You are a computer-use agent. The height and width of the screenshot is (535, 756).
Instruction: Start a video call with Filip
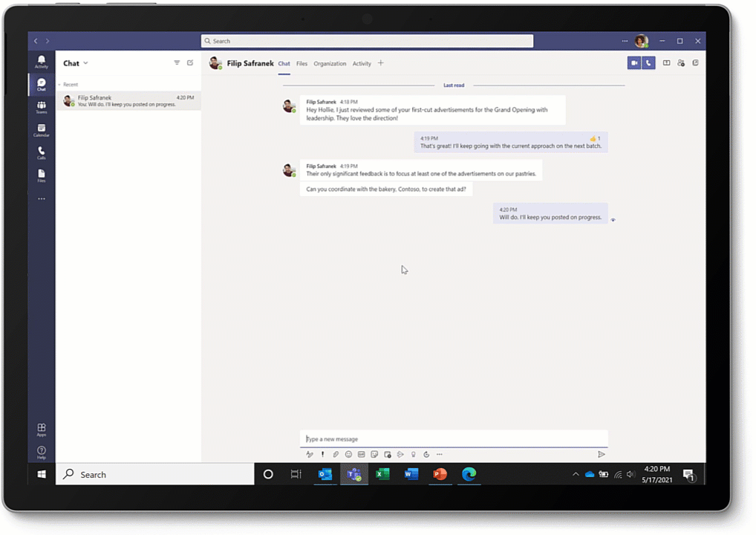click(634, 63)
